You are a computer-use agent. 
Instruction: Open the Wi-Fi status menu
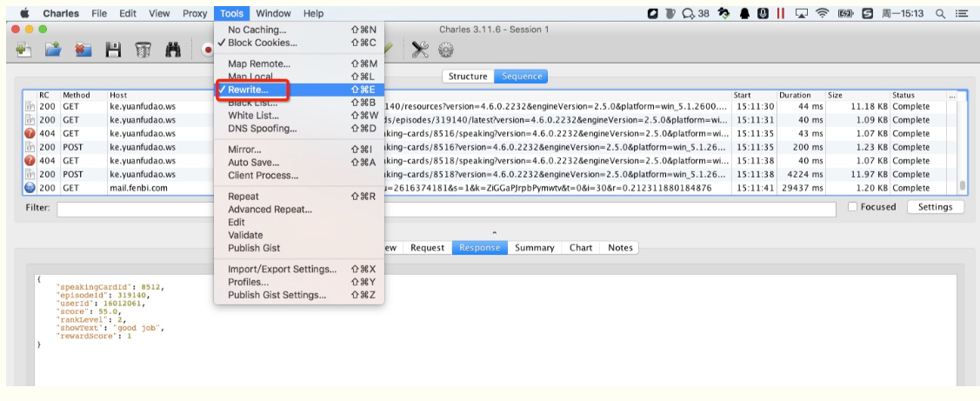(x=823, y=13)
